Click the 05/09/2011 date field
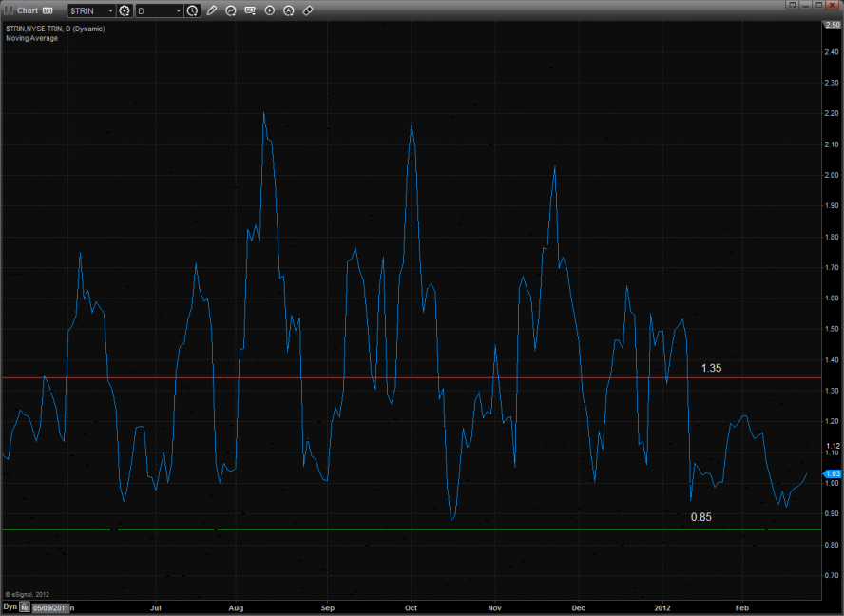The height and width of the screenshot is (616, 844). (50, 606)
